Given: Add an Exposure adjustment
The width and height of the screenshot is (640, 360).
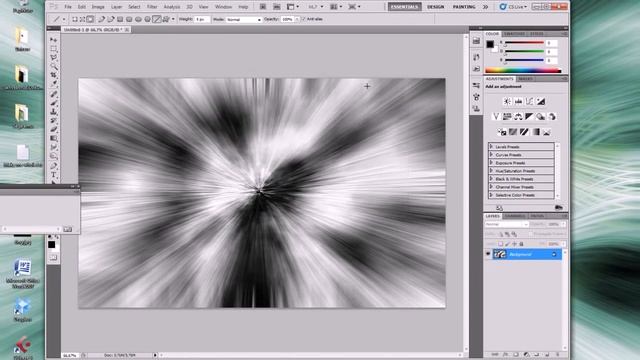Looking at the screenshot, I should coord(541,102).
